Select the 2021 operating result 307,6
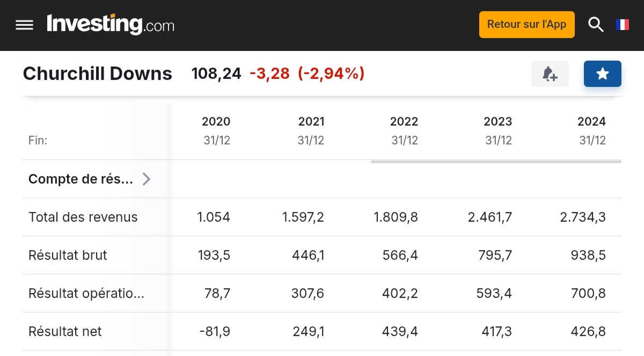 pos(308,293)
